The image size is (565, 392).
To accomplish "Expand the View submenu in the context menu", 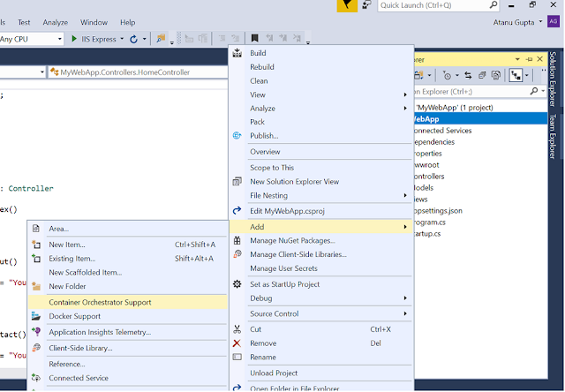I will 405,94.
